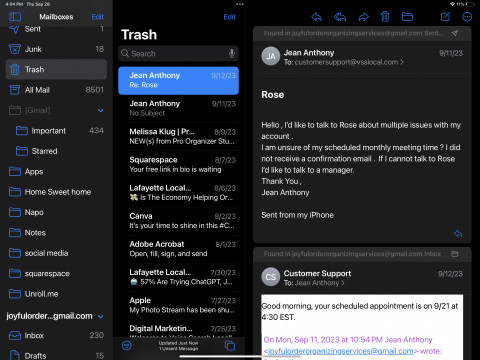Screen dimensions: 480x360
Task: Open the Starred folder
Action: click(56, 151)
